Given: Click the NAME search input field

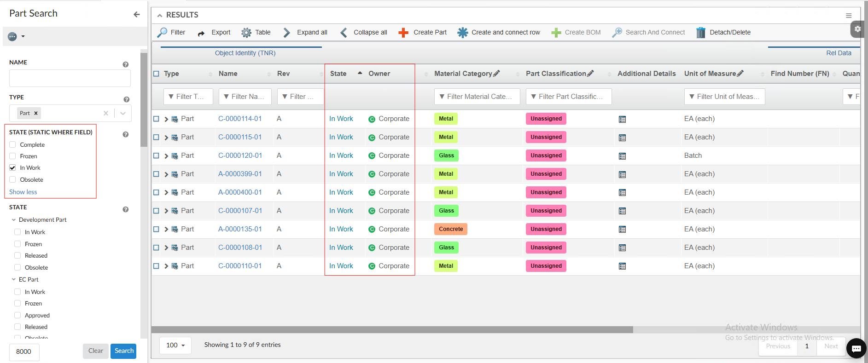Looking at the screenshot, I should coord(70,78).
